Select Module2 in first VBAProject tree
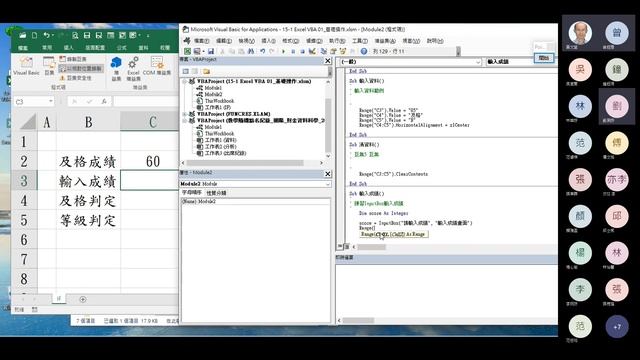 213,94
